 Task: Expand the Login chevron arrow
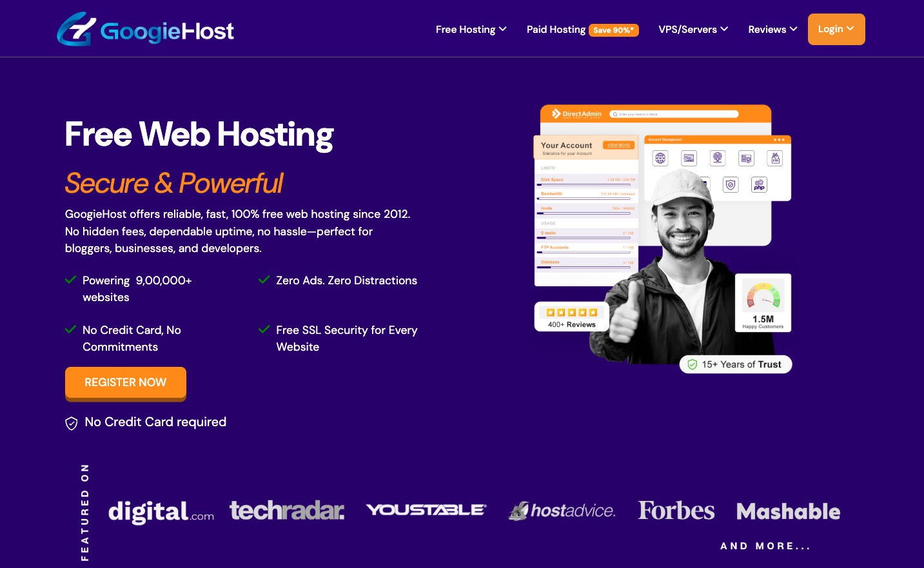850,29
